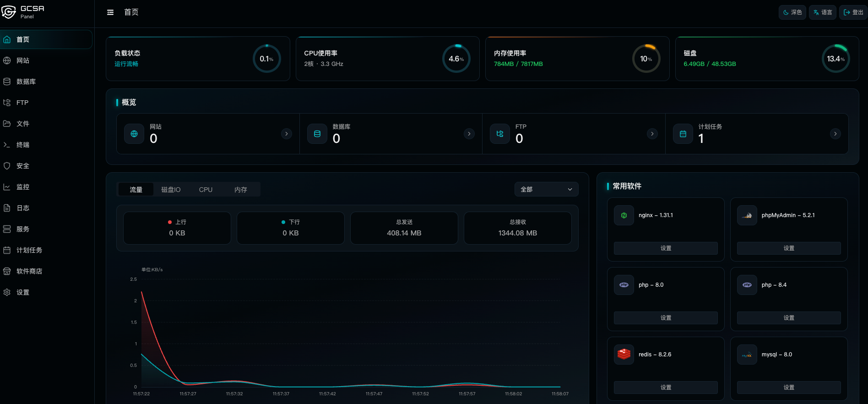Click the 登出 logout button
Screen dimensions: 868x404
[853, 12]
